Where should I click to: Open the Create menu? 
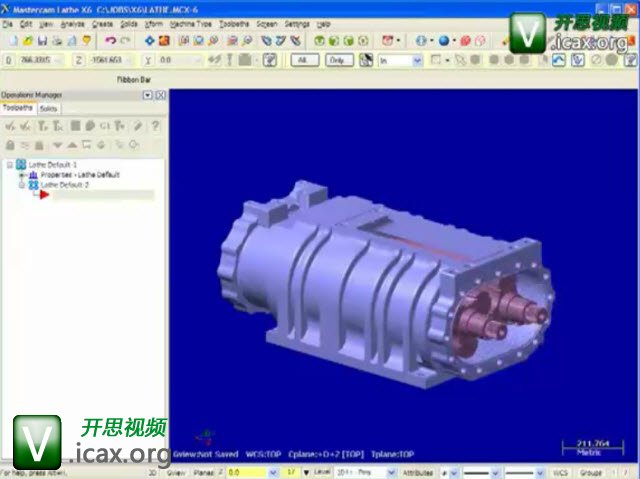(102, 24)
